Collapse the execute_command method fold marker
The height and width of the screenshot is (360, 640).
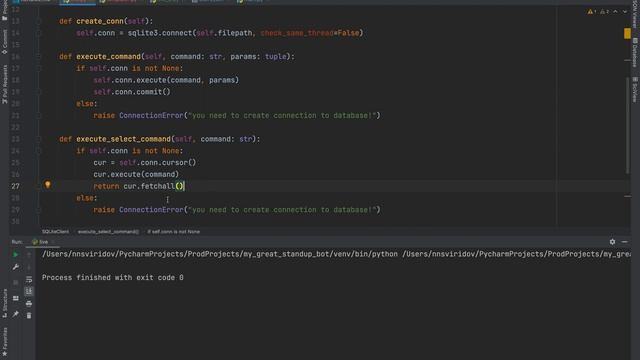39,57
